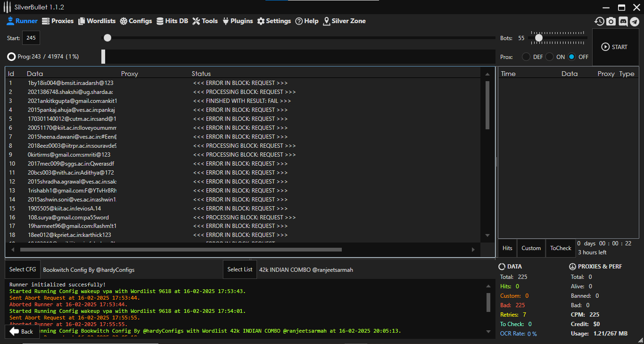
Task: Select the ON proxy mode radio button
Action: pyautogui.click(x=550, y=57)
